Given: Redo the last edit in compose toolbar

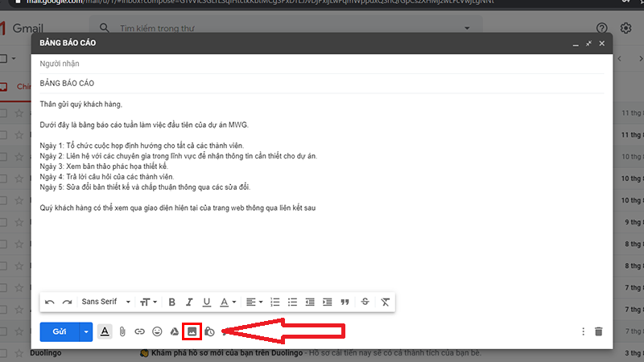Looking at the screenshot, I should [x=67, y=302].
